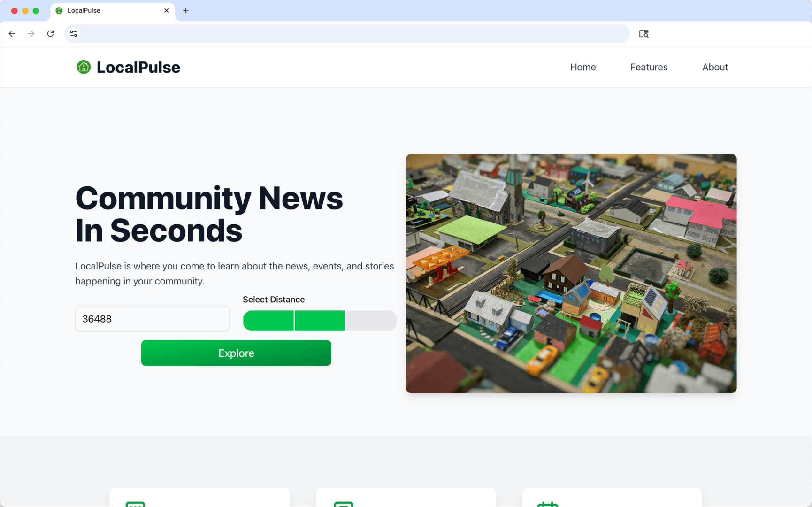Open the Home navigation link
This screenshot has height=507, width=812.
(x=583, y=67)
